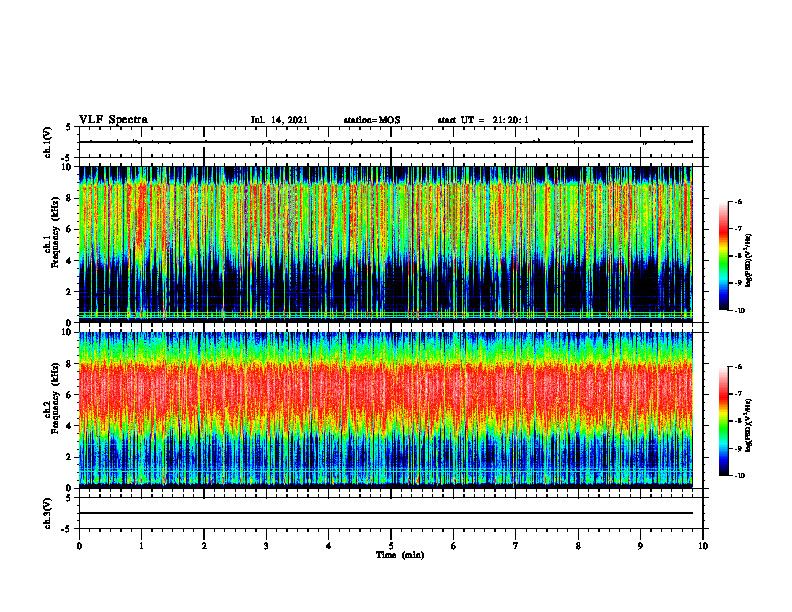Click the "4" minute tick on time axis
792x612 pixels.
pos(329,546)
